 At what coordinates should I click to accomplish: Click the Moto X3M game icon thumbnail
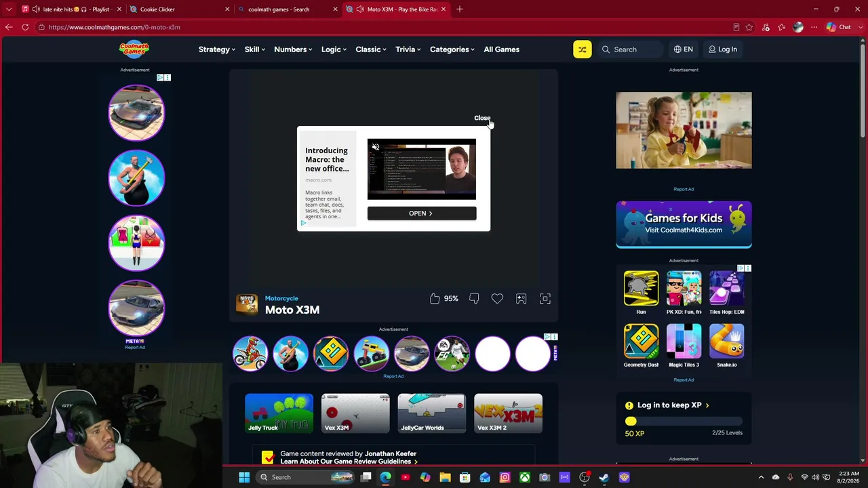pyautogui.click(x=247, y=304)
